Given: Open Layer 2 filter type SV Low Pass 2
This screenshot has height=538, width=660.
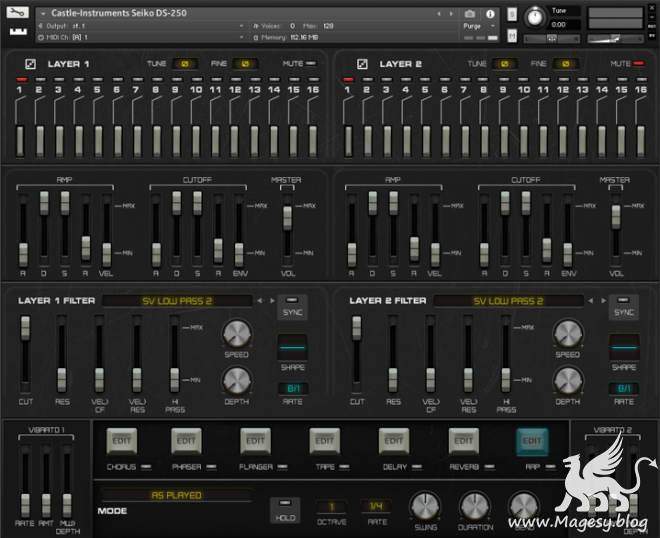Looking at the screenshot, I should [508, 301].
